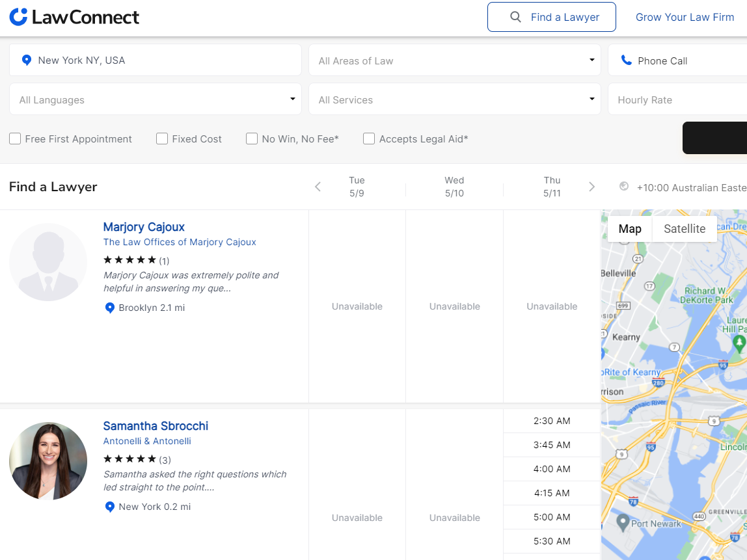The height and width of the screenshot is (560, 747).
Task: Enable the Free First Appointment filter
Action: coord(15,139)
